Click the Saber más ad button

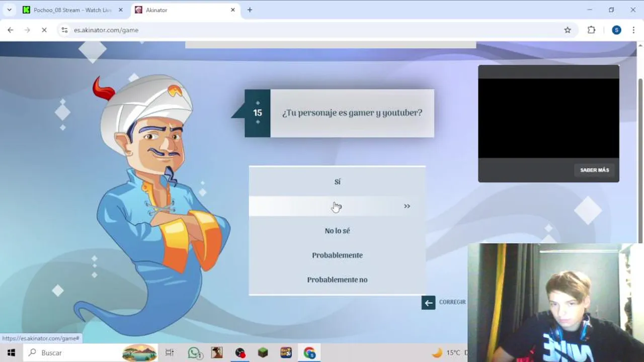tap(594, 170)
